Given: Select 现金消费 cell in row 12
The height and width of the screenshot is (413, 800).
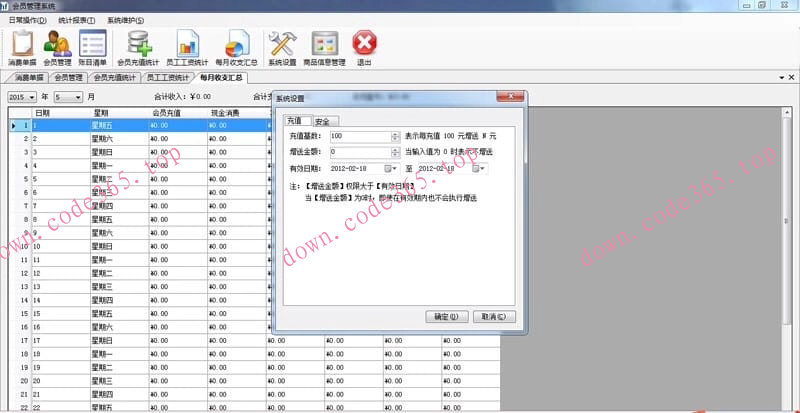Looking at the screenshot, I should 237,273.
